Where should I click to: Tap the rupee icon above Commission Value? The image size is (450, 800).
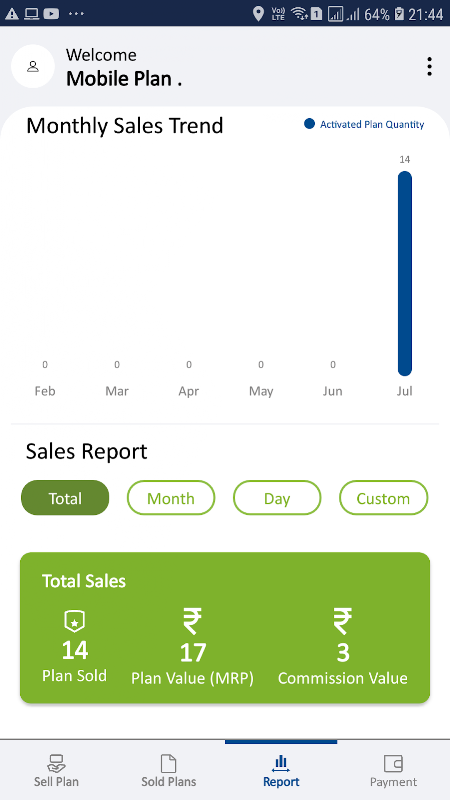pyautogui.click(x=342, y=621)
